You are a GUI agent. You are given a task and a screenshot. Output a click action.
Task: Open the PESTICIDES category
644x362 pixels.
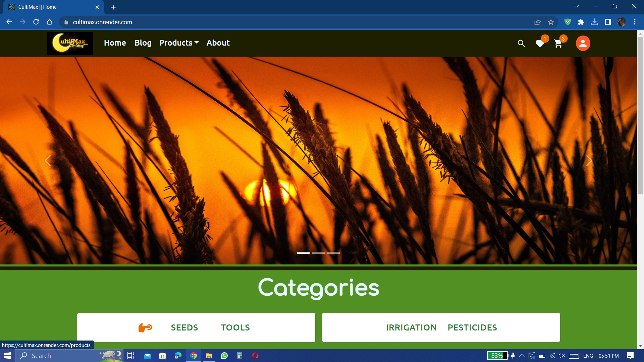tap(472, 327)
